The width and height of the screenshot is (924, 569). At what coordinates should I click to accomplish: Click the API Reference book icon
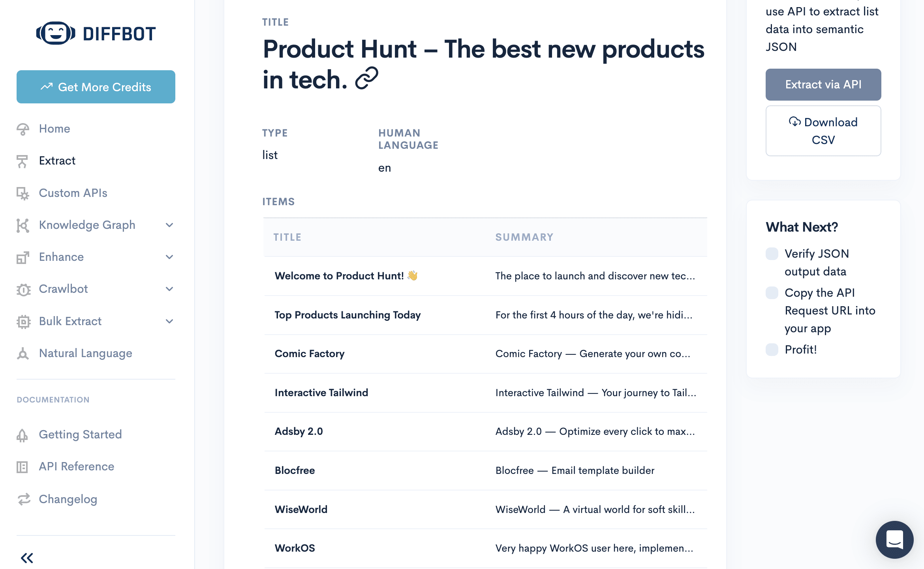(x=23, y=467)
